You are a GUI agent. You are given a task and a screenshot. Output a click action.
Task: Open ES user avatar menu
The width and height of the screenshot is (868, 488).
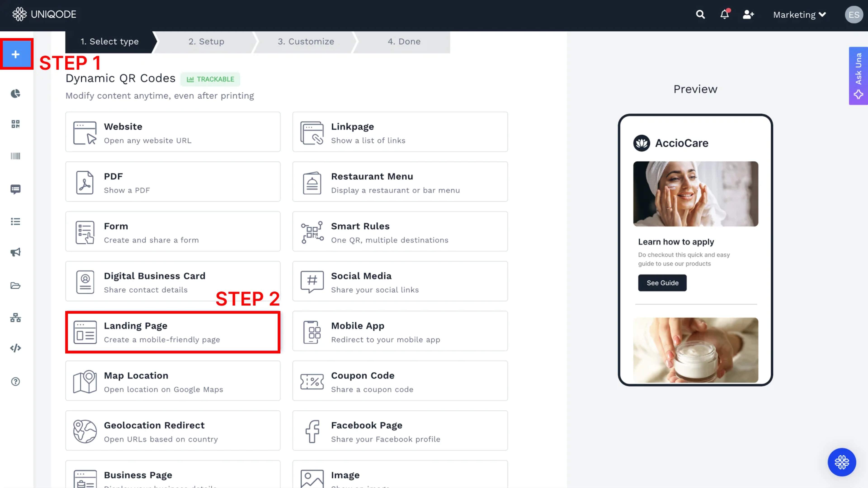point(854,15)
